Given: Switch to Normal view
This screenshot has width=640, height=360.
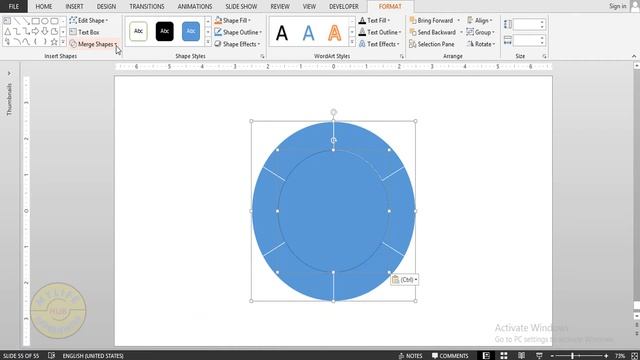Looking at the screenshot, I should 486,356.
